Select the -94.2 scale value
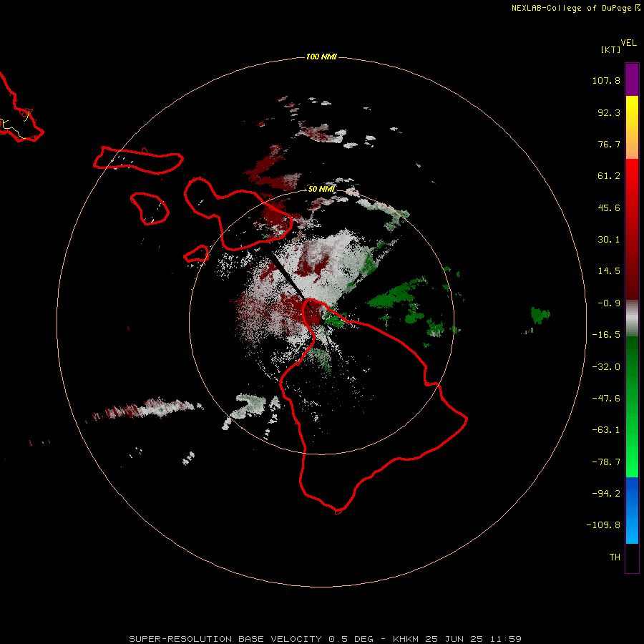The width and height of the screenshot is (644, 644). (x=606, y=493)
